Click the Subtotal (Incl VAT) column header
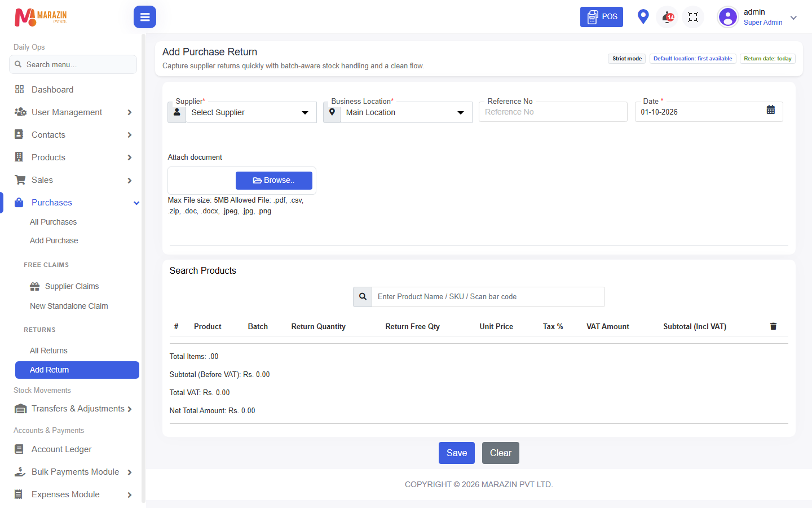 point(695,326)
